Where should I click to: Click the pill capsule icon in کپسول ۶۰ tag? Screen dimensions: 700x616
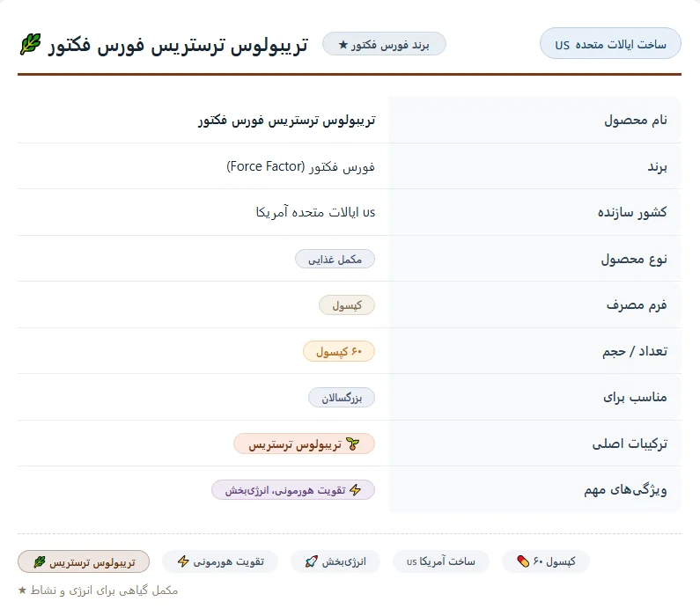click(523, 561)
